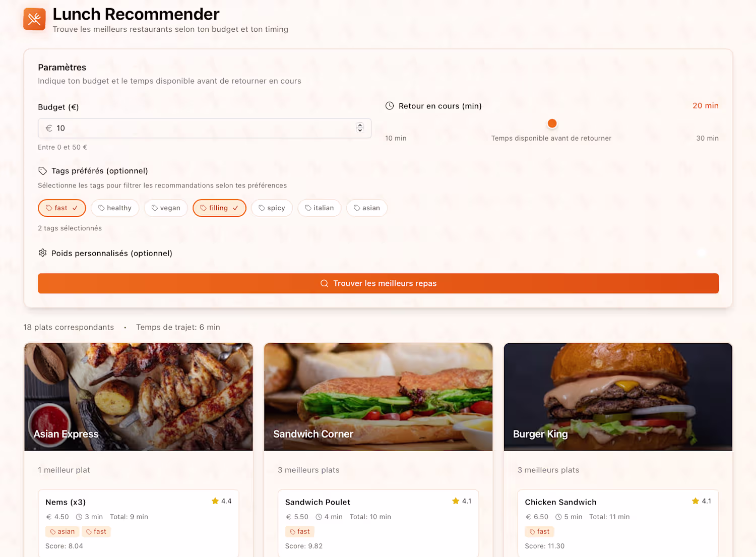The height and width of the screenshot is (557, 756).
Task: Click the star icon on Chicken Sandwich card
Action: pos(696,501)
